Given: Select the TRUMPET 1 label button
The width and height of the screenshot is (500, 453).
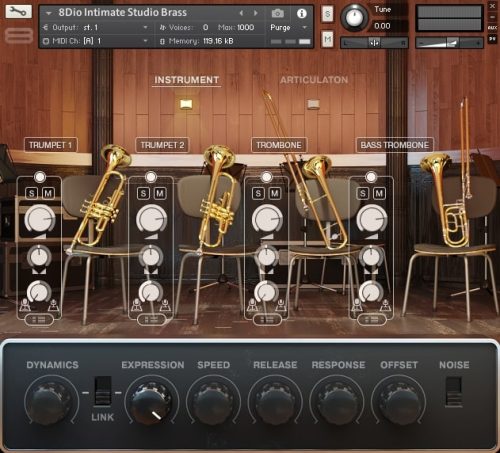Looking at the screenshot, I should click(x=51, y=145).
